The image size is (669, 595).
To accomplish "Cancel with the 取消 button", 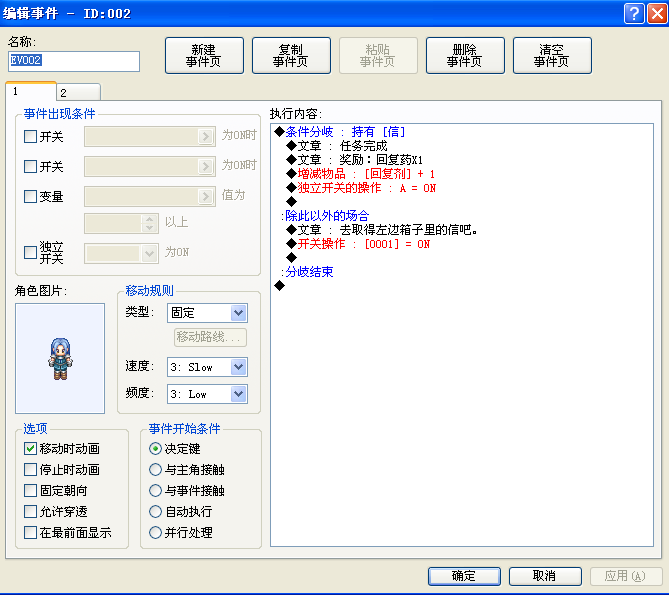I will point(545,576).
